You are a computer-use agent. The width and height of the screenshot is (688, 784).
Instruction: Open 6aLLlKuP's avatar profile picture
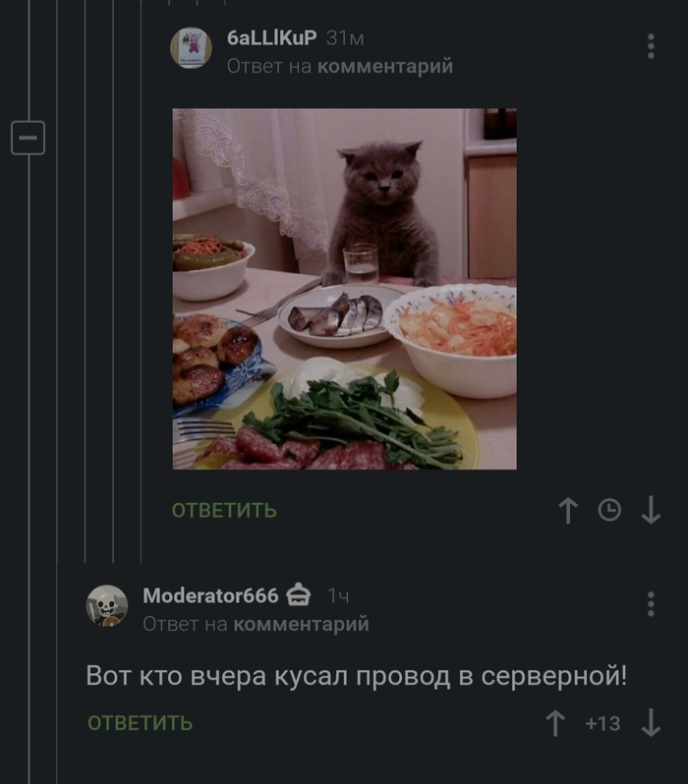point(191,48)
